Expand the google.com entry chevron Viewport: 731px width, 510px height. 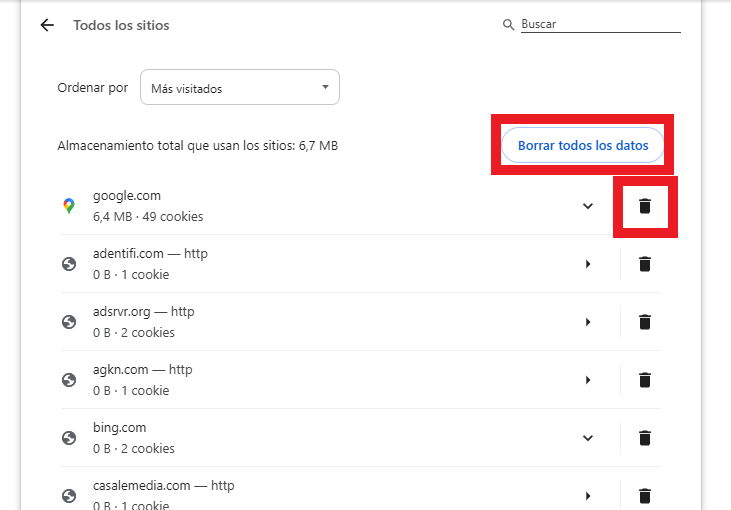tap(588, 206)
